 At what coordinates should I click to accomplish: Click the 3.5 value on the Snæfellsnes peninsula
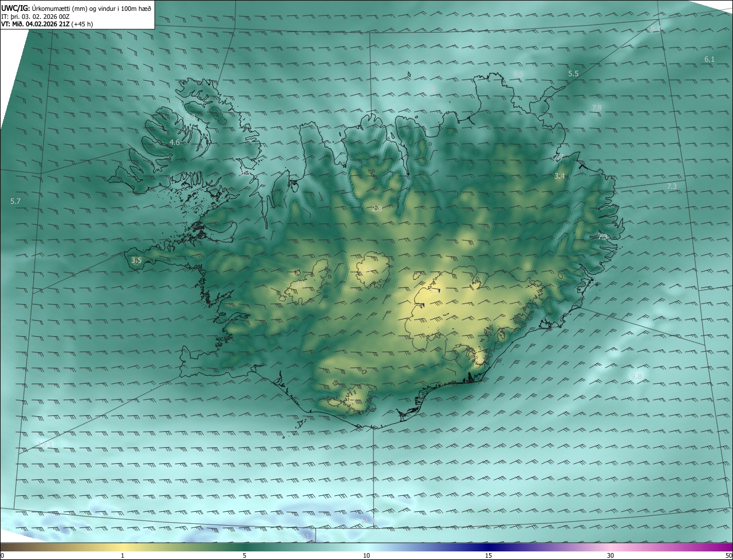pos(136,261)
